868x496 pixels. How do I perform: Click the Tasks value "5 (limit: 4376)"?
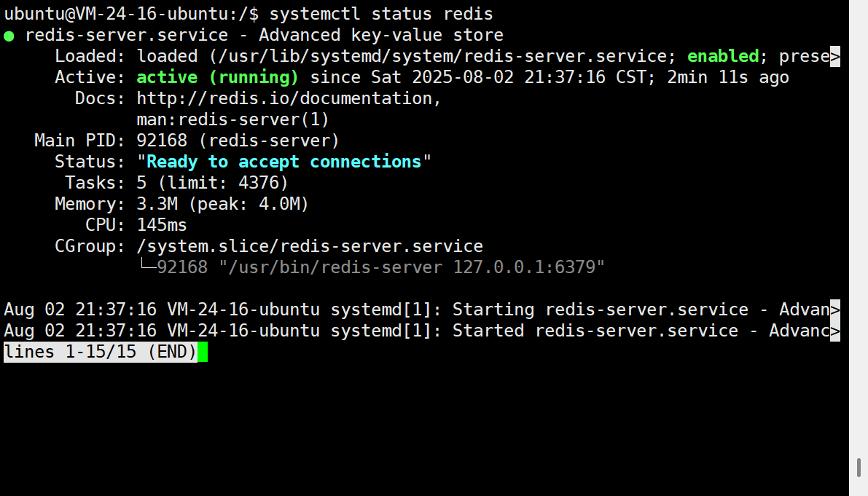coord(213,183)
